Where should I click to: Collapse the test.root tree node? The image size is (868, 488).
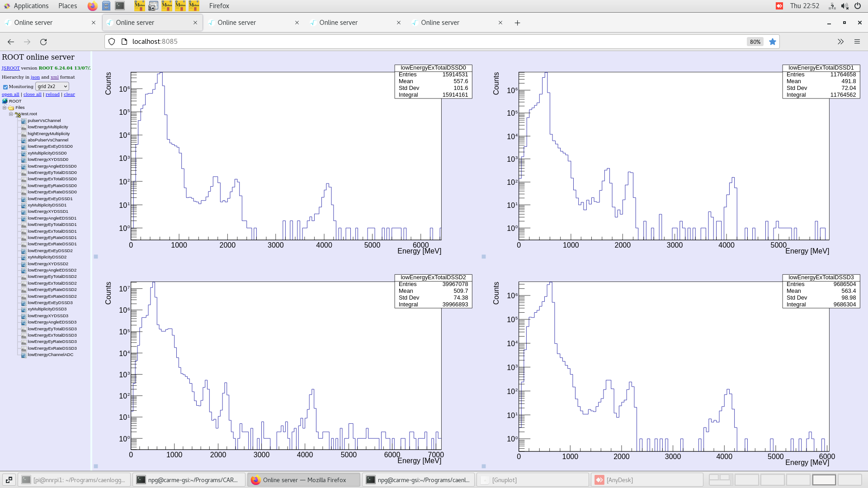(10, 114)
